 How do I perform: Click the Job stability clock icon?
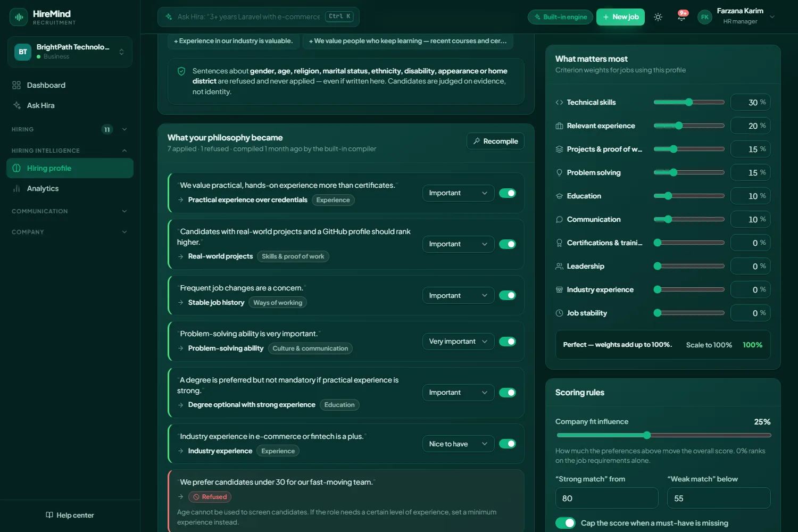tap(559, 313)
